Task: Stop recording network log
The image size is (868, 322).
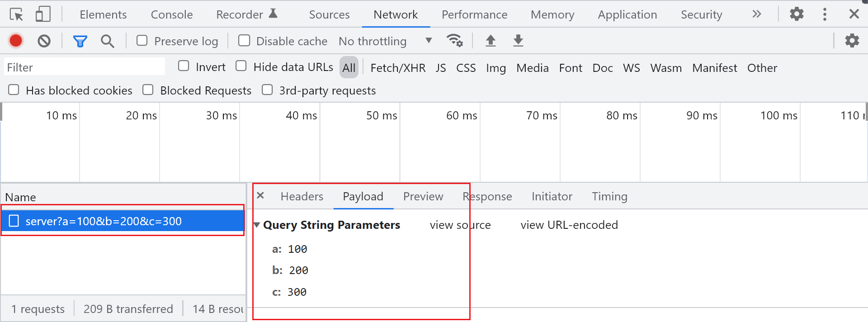Action: tap(16, 41)
